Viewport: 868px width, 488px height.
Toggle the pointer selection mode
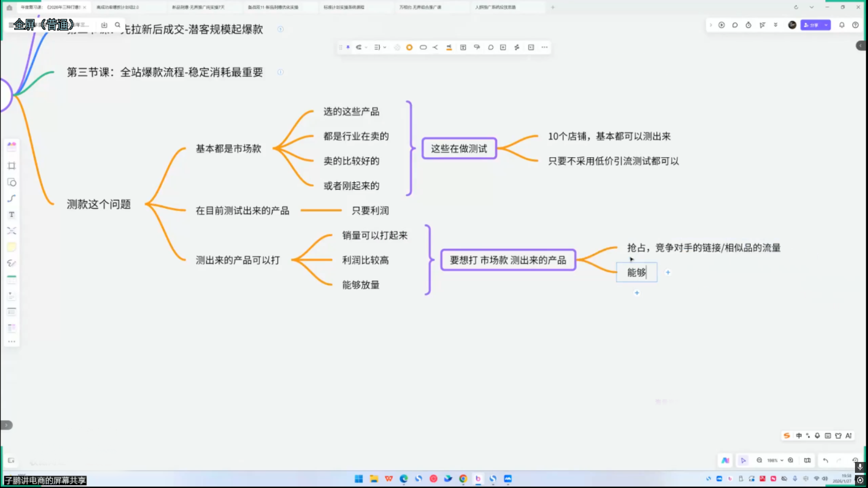pyautogui.click(x=743, y=460)
